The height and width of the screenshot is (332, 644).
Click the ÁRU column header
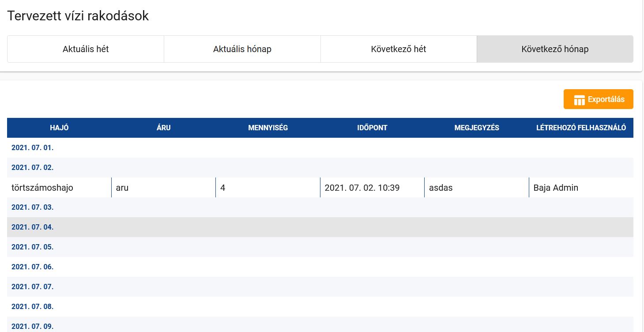[163, 128]
